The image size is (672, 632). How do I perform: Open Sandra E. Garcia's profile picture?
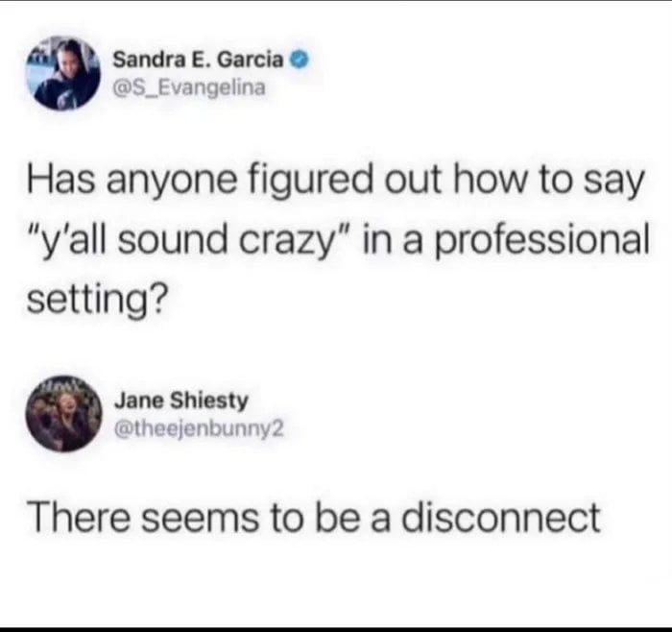[x=62, y=73]
